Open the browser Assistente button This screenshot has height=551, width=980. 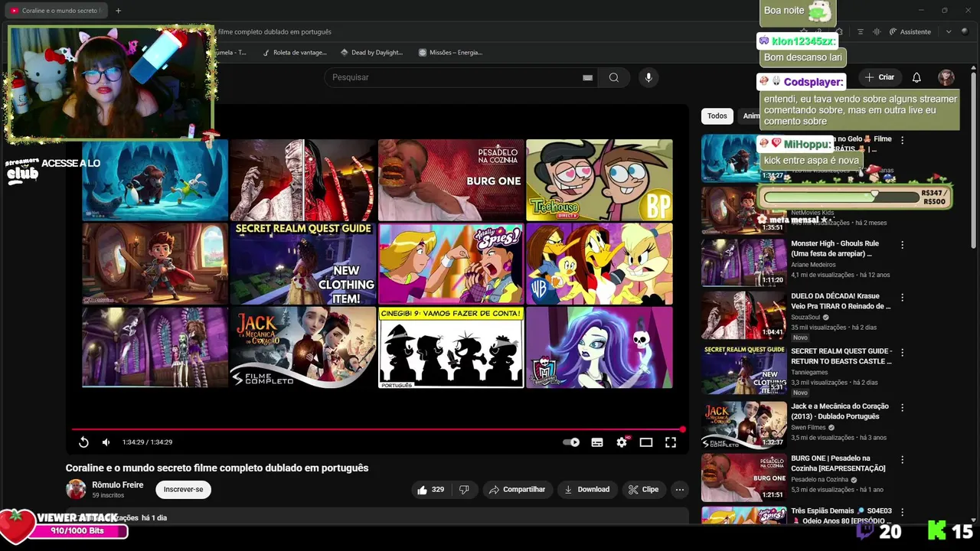coord(910,32)
